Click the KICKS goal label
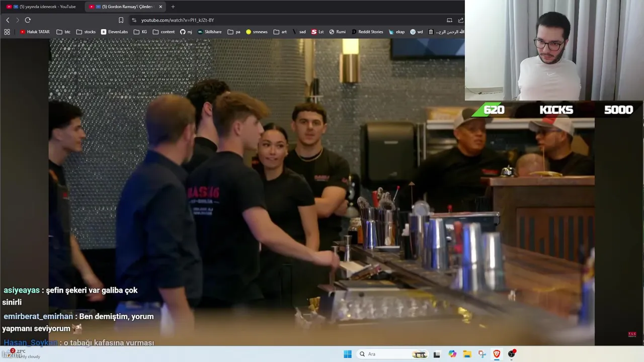The width and height of the screenshot is (644, 362). (x=556, y=110)
